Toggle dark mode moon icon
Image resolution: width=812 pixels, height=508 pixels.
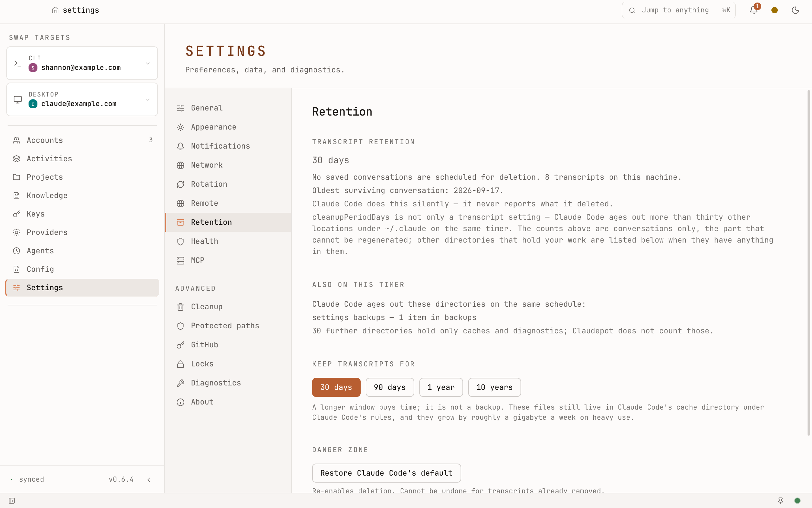click(x=795, y=10)
